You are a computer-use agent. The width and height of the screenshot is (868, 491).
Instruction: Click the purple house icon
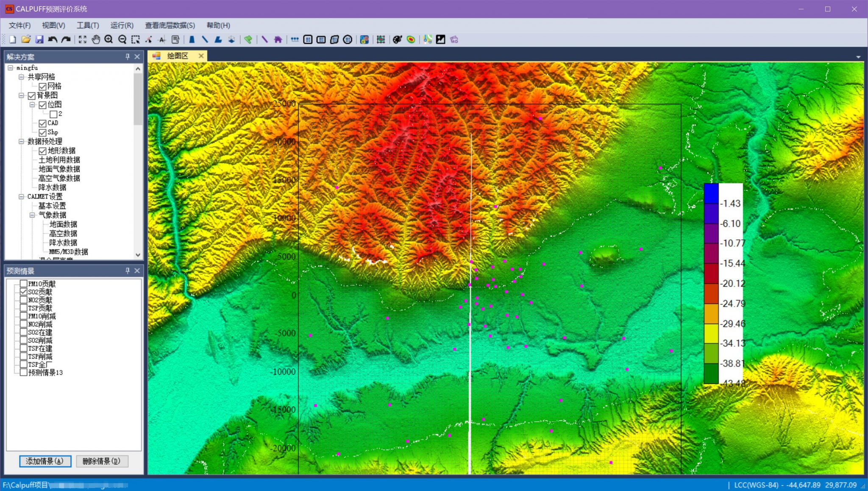(278, 39)
